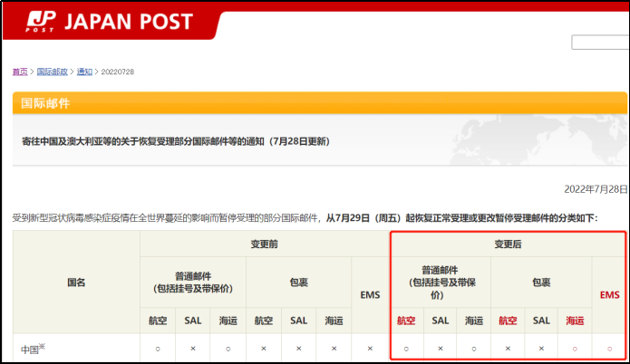Open the 通知 breadcrumb link
Viewport: 630px width, 364px height.
tap(84, 72)
